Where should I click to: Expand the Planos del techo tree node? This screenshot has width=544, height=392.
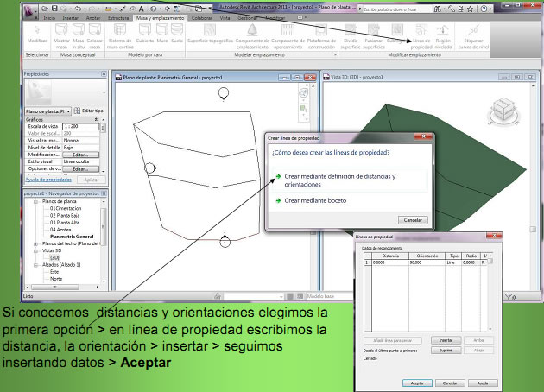pyautogui.click(x=36, y=243)
